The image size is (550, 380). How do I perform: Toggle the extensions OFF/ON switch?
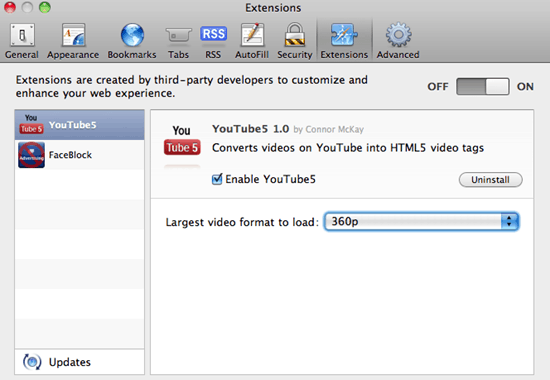click(483, 86)
